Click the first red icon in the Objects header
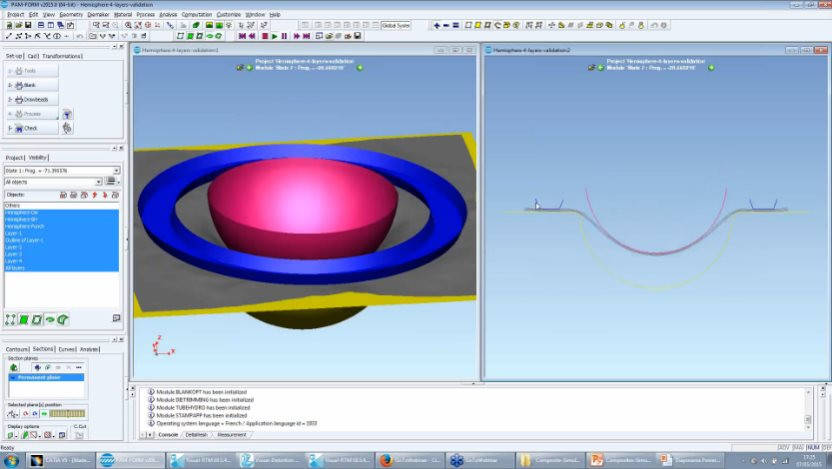The height and width of the screenshot is (469, 832). click(63, 195)
